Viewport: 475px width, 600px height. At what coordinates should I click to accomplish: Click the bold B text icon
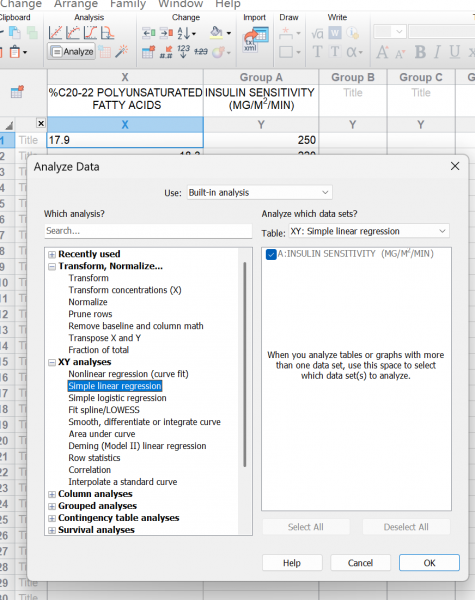(420, 52)
